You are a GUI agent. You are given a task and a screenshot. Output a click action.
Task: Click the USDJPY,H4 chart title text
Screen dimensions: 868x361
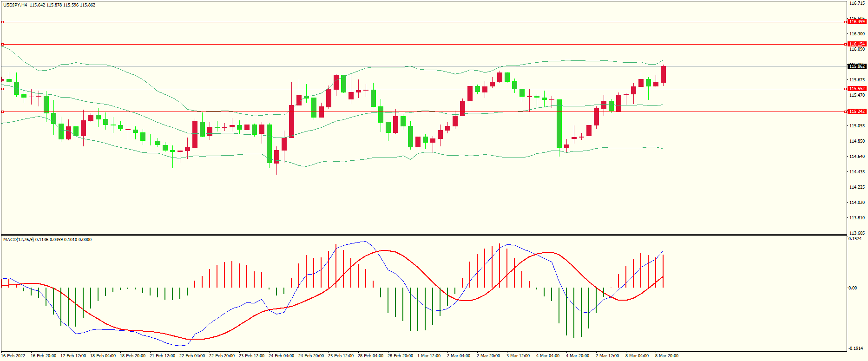click(15, 5)
